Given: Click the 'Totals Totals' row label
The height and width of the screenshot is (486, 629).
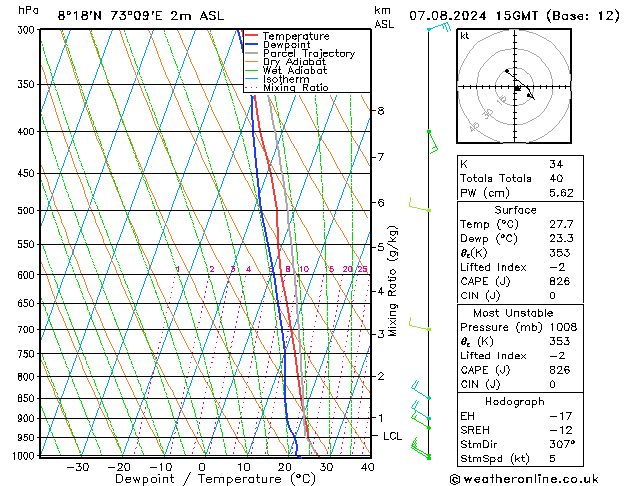Looking at the screenshot, I should (495, 178).
